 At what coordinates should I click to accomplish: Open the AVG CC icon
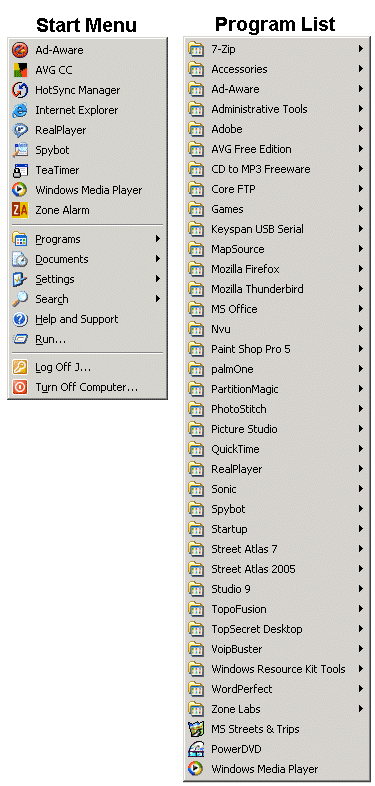point(20,70)
